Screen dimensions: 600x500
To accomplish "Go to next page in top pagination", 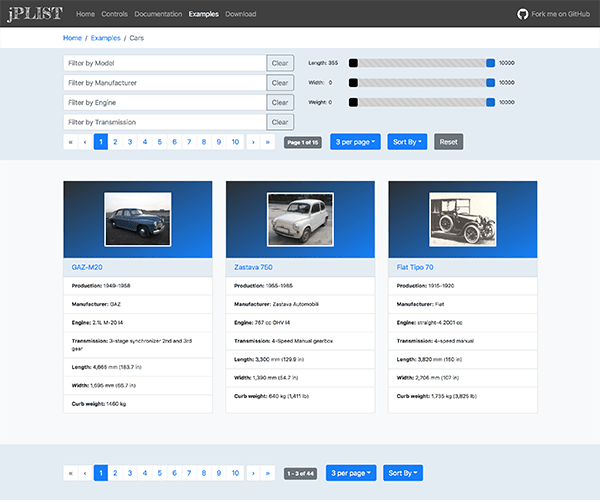I will pyautogui.click(x=253, y=142).
